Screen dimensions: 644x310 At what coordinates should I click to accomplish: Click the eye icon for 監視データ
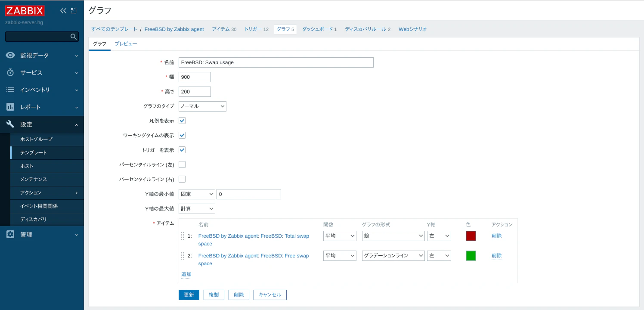(x=10, y=56)
